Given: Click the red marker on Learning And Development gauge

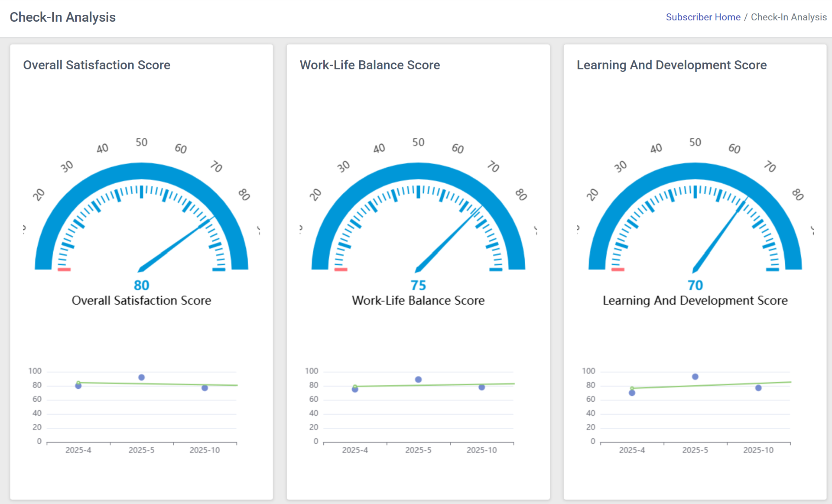Looking at the screenshot, I should 617,270.
